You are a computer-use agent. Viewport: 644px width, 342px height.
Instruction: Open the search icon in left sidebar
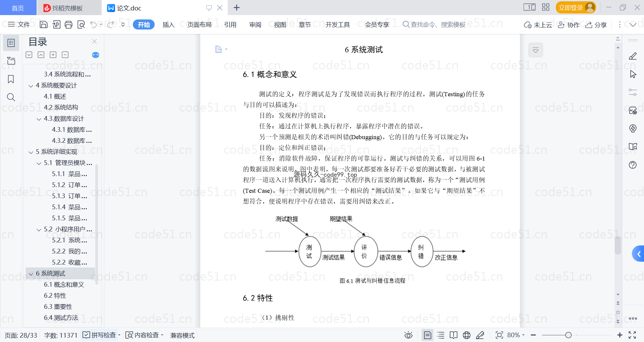[x=11, y=97]
